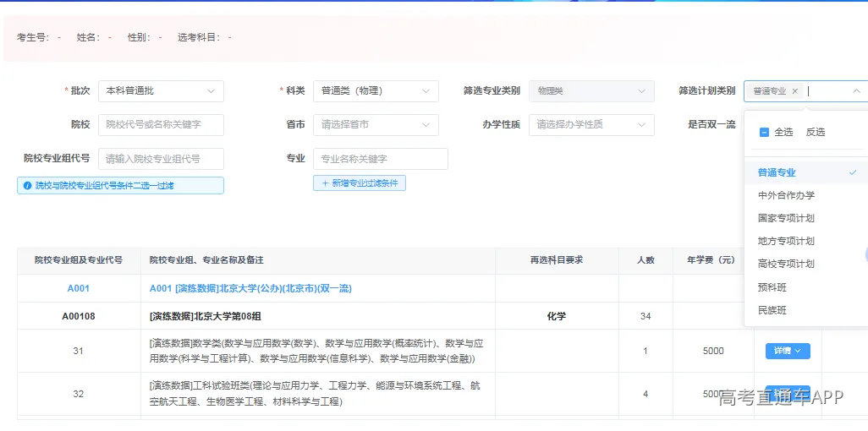Click 反选 to invert the selection

[816, 132]
